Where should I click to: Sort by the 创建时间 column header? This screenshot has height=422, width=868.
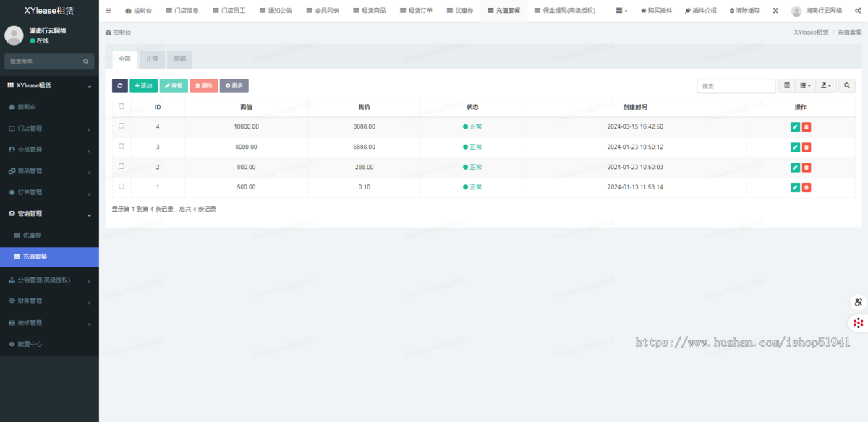pyautogui.click(x=635, y=107)
